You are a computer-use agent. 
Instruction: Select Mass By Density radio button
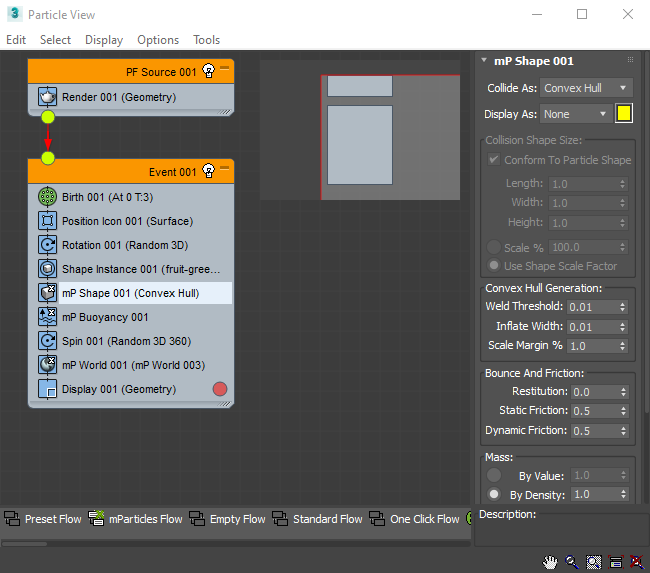tap(493, 494)
